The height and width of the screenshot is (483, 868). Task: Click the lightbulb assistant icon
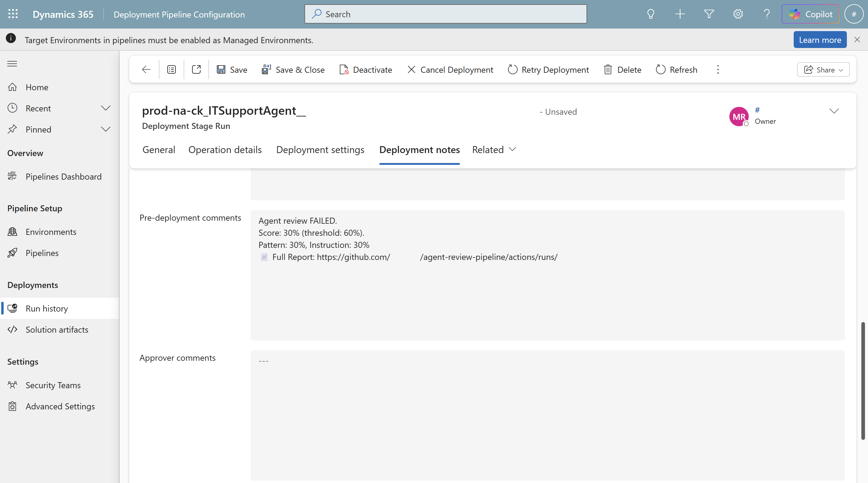click(x=651, y=14)
